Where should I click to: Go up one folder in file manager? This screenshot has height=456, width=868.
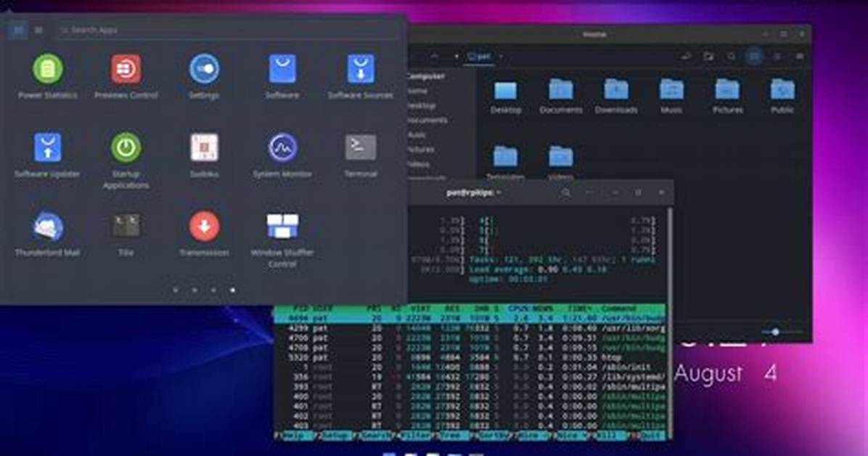point(435,56)
